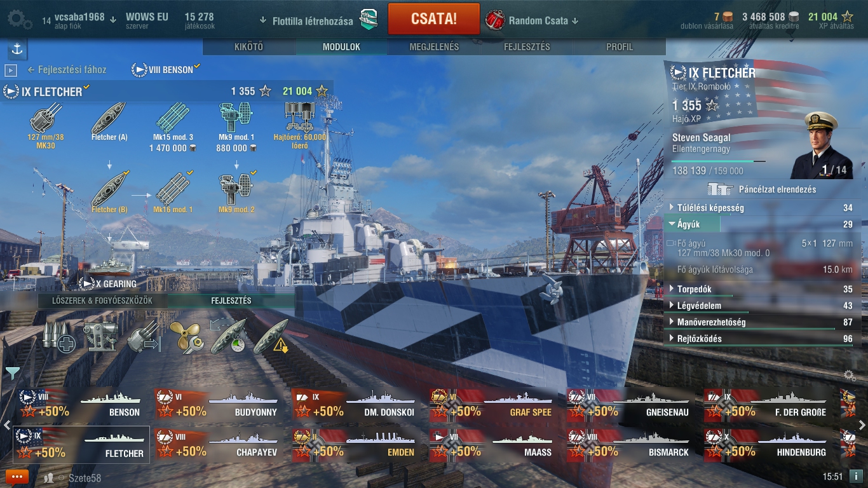Click the commander XP progress bar

[x=718, y=161]
